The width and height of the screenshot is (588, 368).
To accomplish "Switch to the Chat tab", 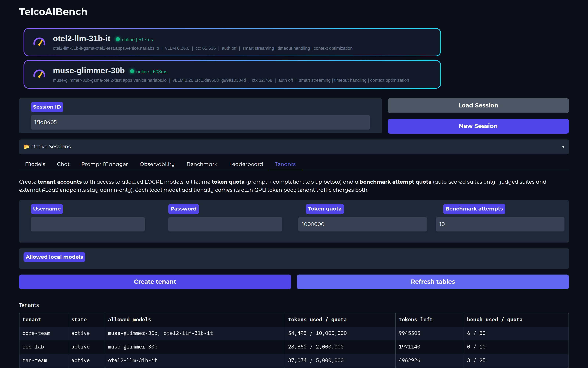I will point(63,164).
